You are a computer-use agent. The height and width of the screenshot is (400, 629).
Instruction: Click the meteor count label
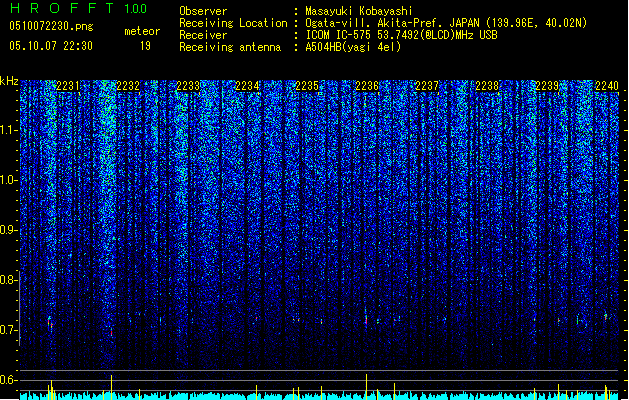point(142,31)
